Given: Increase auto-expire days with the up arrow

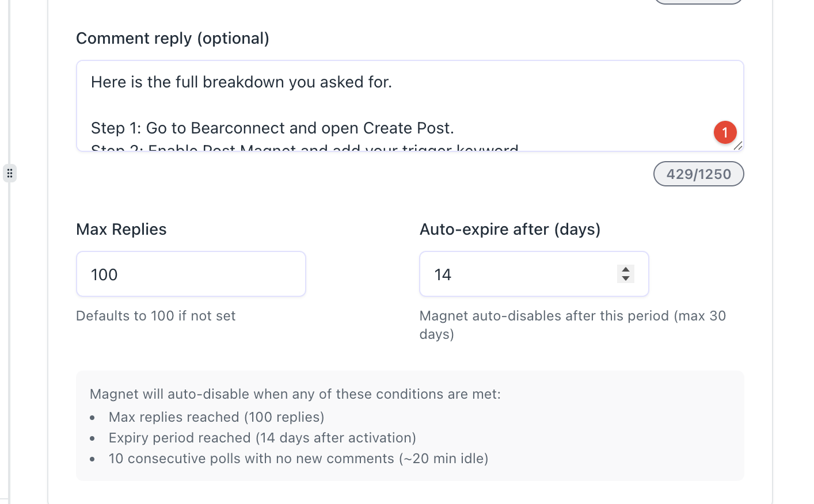Looking at the screenshot, I should pos(626,269).
